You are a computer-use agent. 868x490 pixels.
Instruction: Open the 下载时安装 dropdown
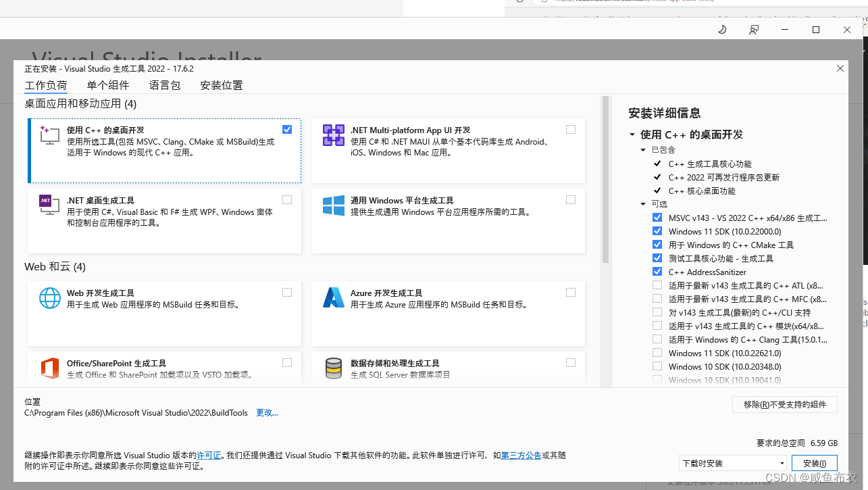pyautogui.click(x=732, y=463)
